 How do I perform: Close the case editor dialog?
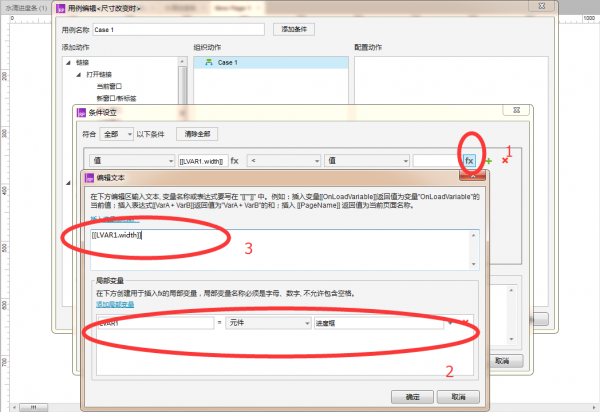tap(541, 6)
